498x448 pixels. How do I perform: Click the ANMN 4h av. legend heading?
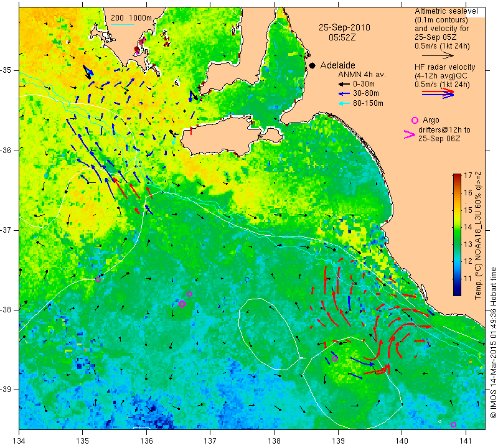(x=362, y=75)
